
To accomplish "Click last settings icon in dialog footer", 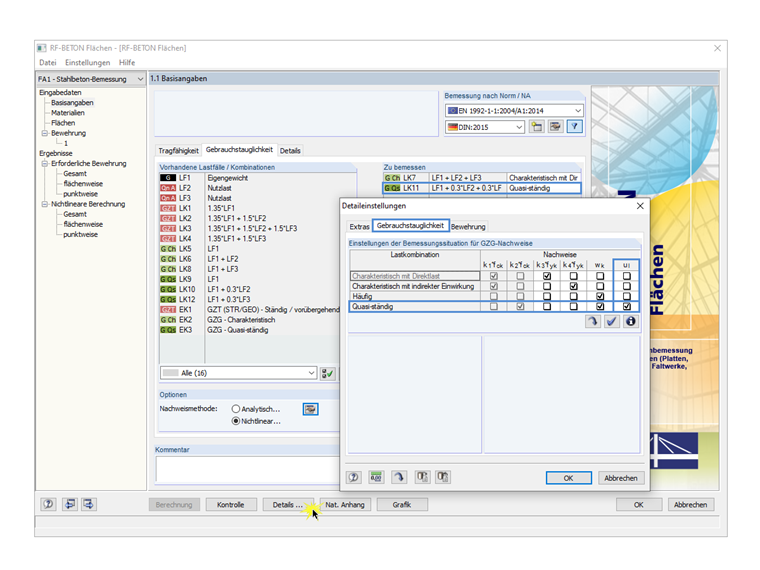I will click(443, 477).
